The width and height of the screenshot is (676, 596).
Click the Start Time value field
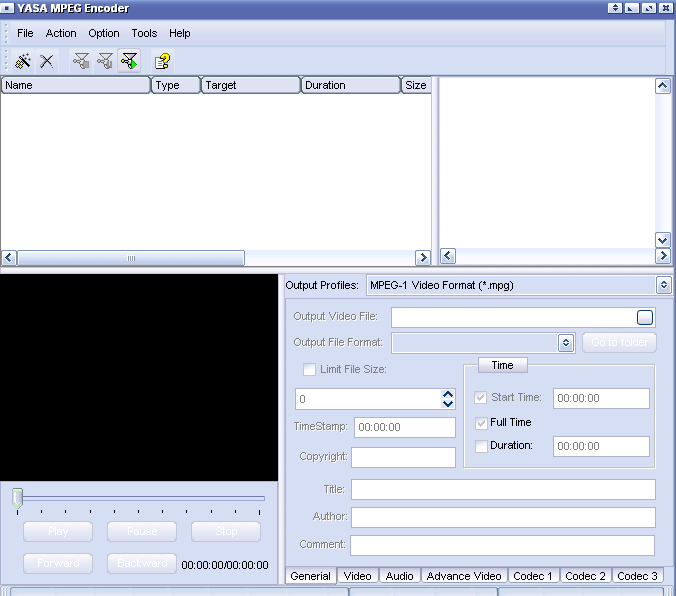[601, 398]
